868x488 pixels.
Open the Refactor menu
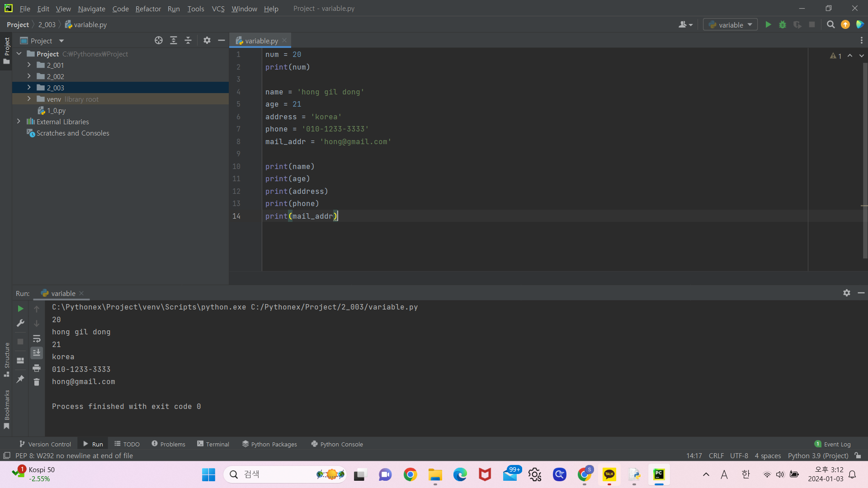pyautogui.click(x=148, y=9)
